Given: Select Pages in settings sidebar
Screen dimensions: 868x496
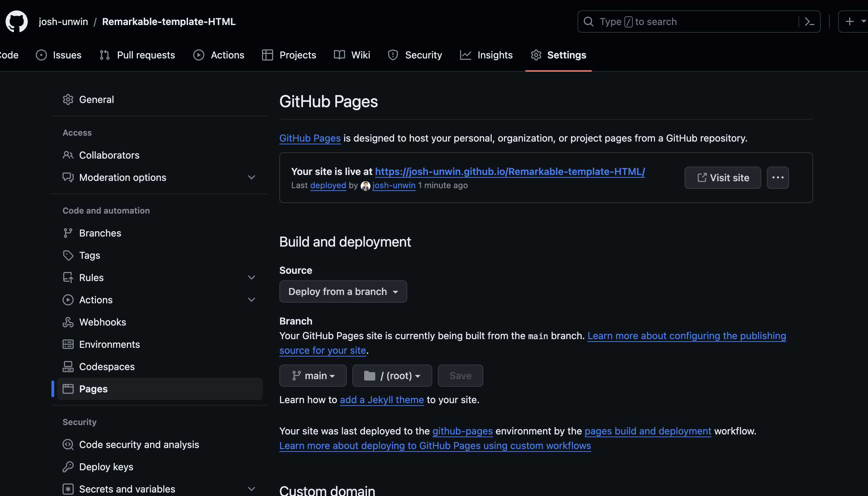Looking at the screenshot, I should [160, 389].
